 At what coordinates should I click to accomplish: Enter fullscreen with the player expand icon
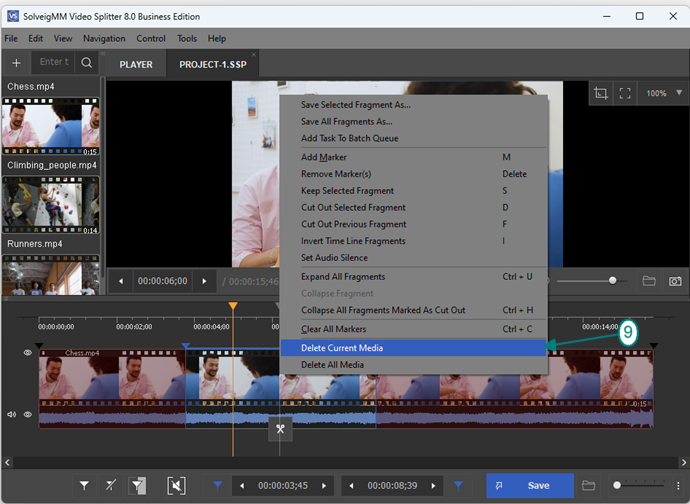point(625,93)
